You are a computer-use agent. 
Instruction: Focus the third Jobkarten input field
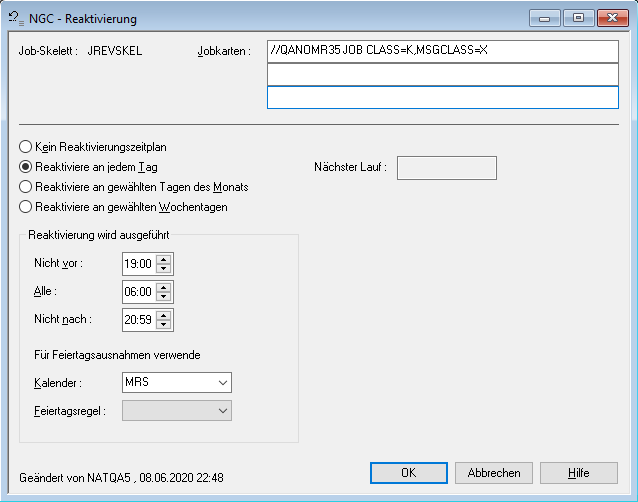(x=442, y=97)
